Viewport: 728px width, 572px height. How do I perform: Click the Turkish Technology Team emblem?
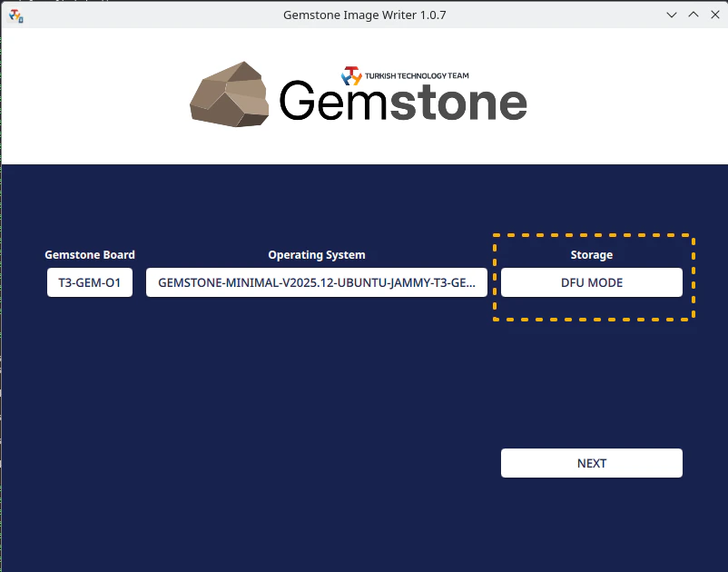click(x=351, y=75)
